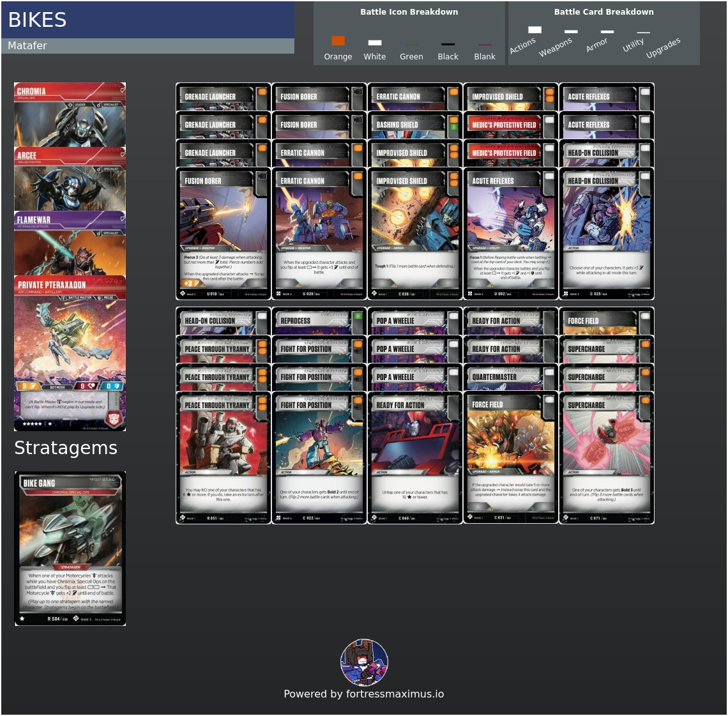This screenshot has width=728, height=716.
Task: Click the Melee badge on Private Pteraxadon
Action: (x=106, y=297)
